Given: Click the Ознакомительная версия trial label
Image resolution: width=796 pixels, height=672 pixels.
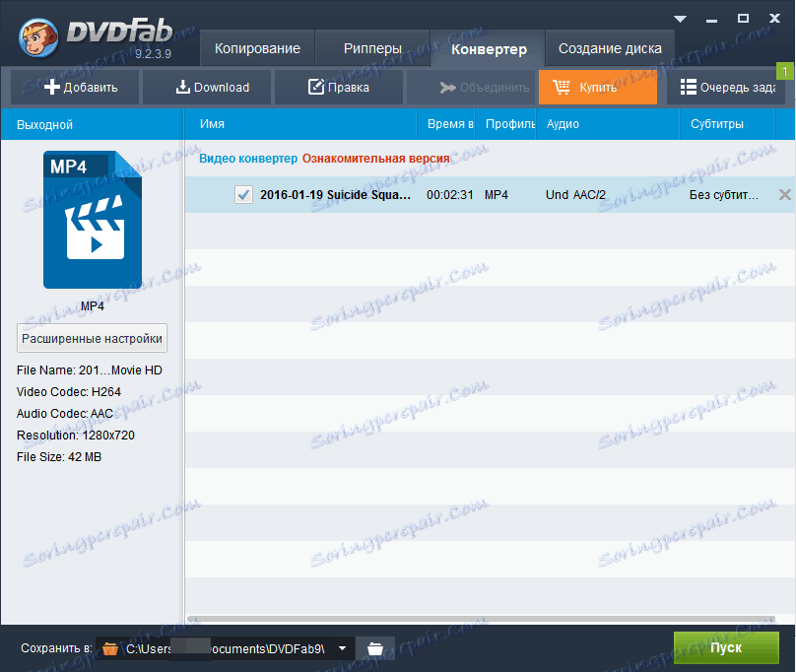Looking at the screenshot, I should tap(375, 159).
